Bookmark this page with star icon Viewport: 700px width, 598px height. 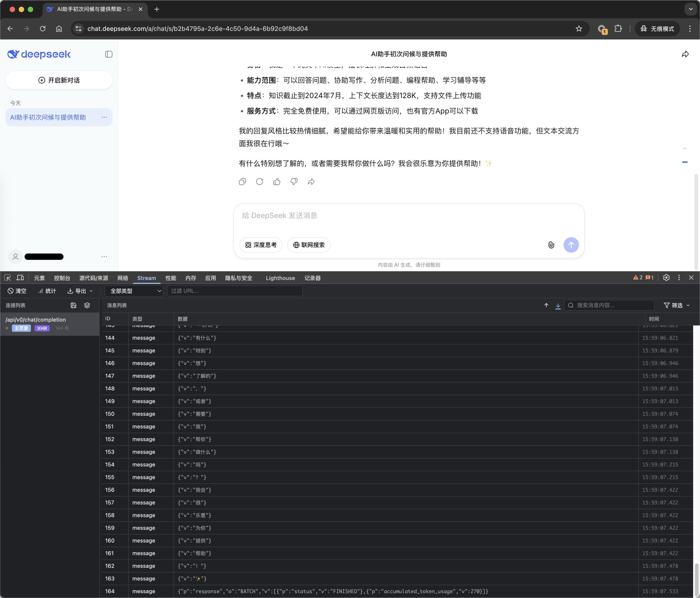click(x=579, y=28)
